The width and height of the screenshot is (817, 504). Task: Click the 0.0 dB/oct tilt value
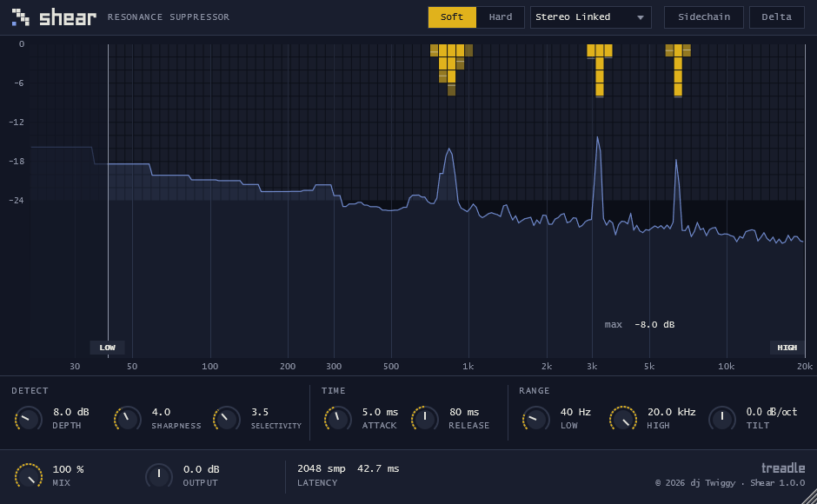pos(772,412)
